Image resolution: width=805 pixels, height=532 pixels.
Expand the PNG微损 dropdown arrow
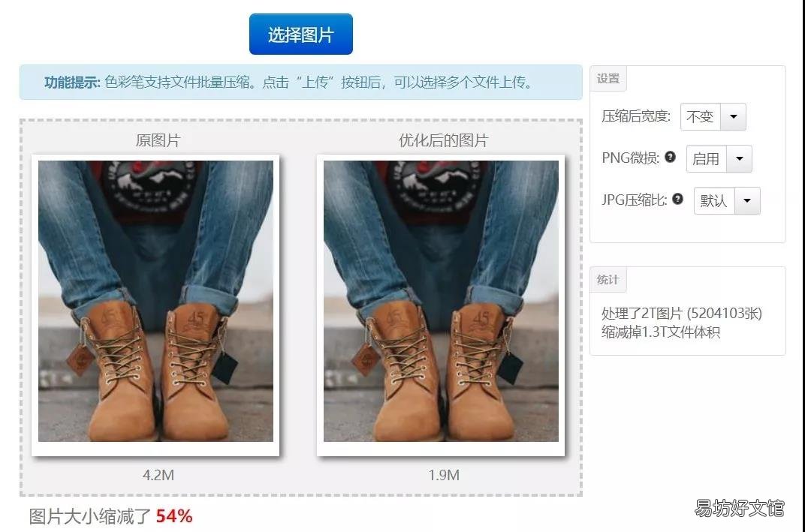click(x=739, y=158)
